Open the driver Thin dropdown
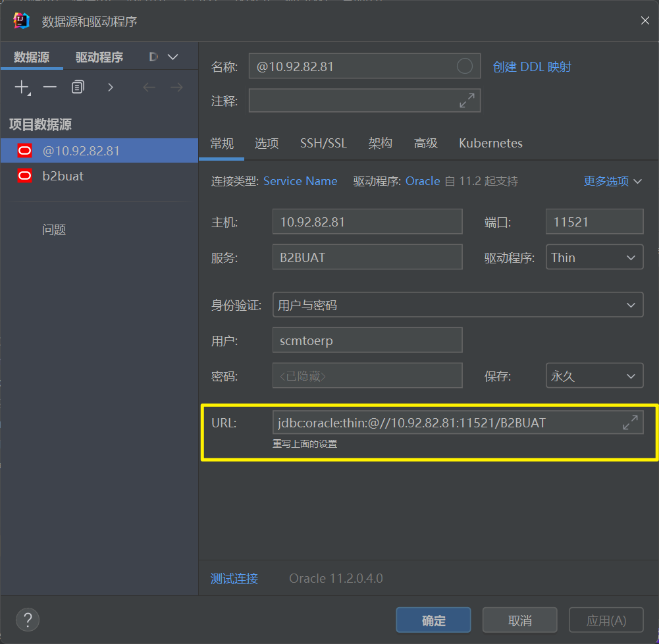The image size is (659, 644). click(x=594, y=257)
